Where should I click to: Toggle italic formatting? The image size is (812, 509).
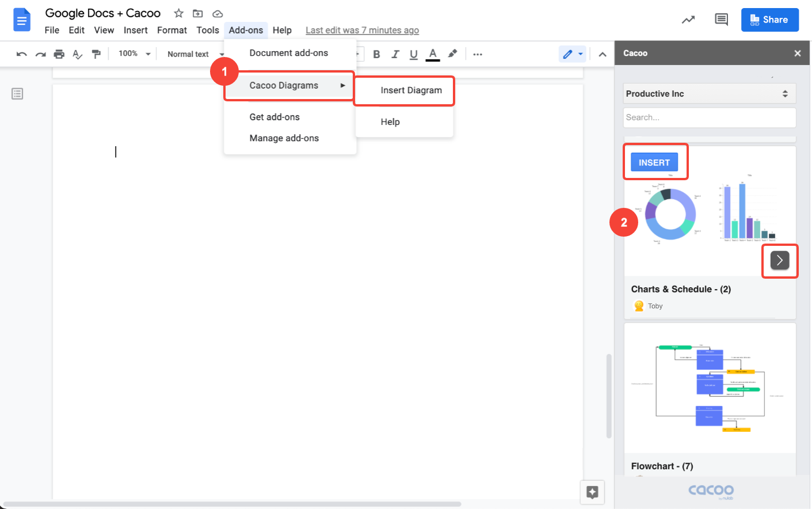click(x=395, y=54)
